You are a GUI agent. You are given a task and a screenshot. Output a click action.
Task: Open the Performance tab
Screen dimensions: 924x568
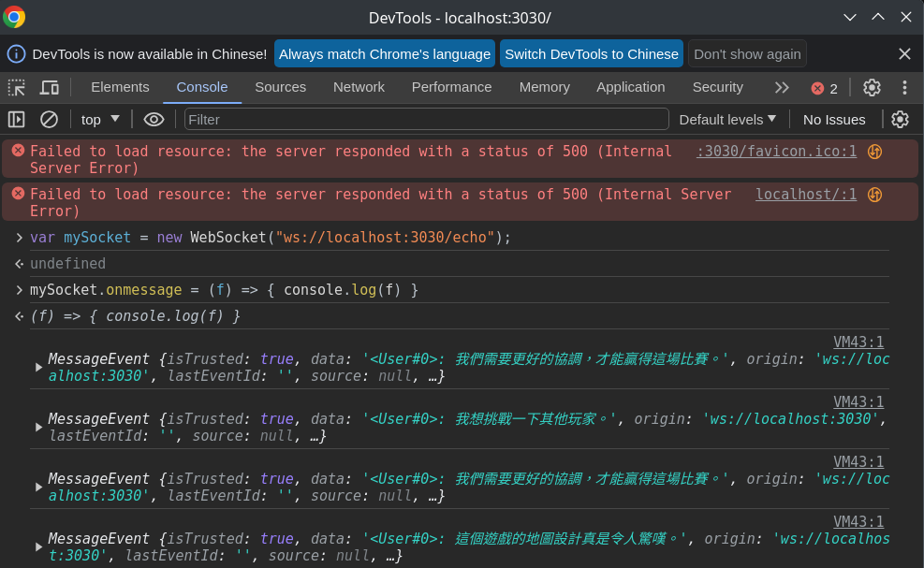coord(451,87)
